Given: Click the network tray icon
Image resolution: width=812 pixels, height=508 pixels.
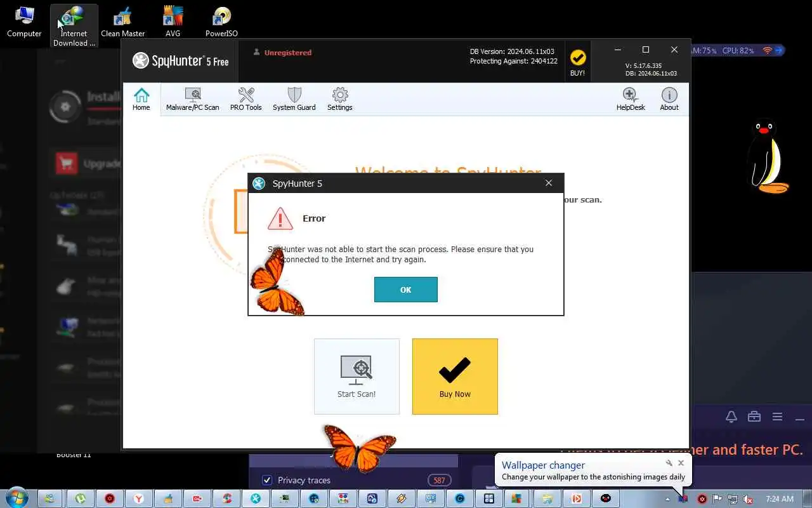Looking at the screenshot, I should tap(733, 499).
